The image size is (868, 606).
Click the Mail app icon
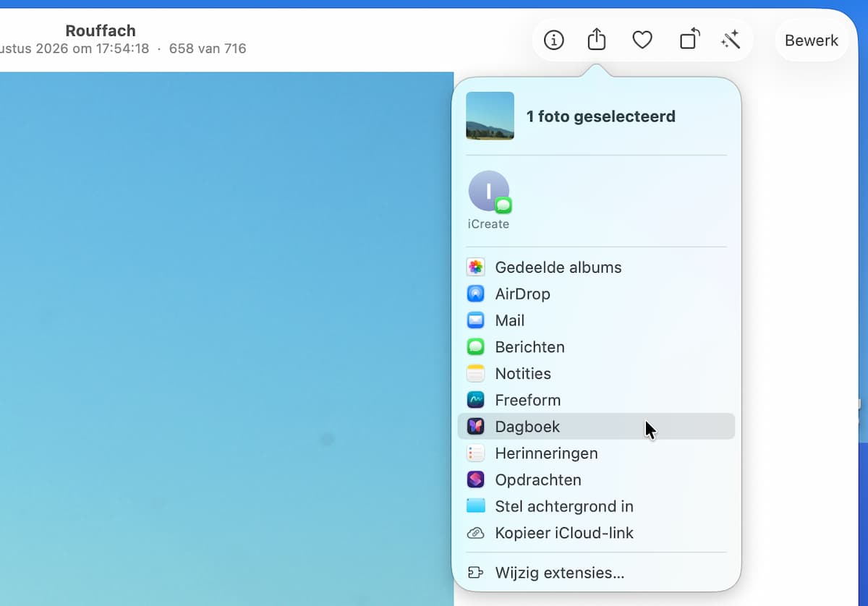coord(475,320)
